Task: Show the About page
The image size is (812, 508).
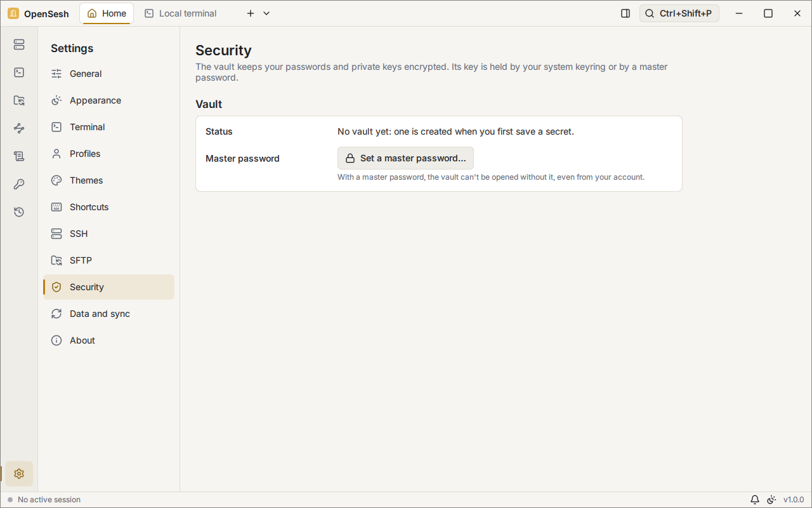Action: point(109,340)
